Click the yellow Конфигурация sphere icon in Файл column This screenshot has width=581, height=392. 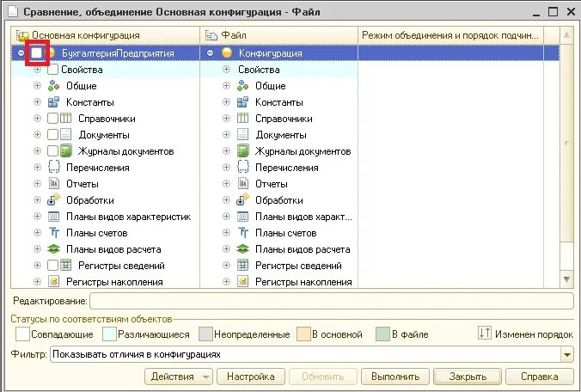click(226, 53)
